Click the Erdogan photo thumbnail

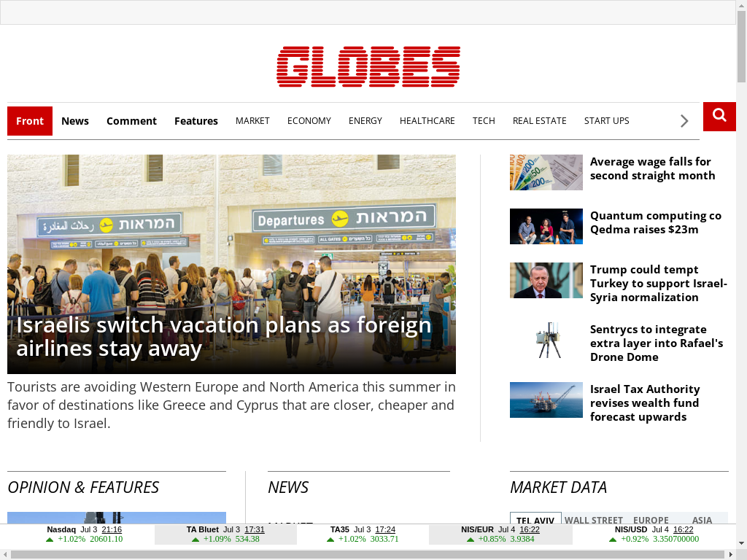(546, 281)
